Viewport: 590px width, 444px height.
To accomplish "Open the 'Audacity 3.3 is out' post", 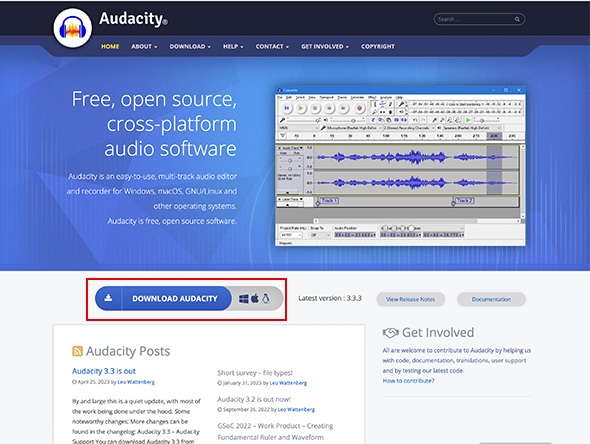I will (x=104, y=371).
